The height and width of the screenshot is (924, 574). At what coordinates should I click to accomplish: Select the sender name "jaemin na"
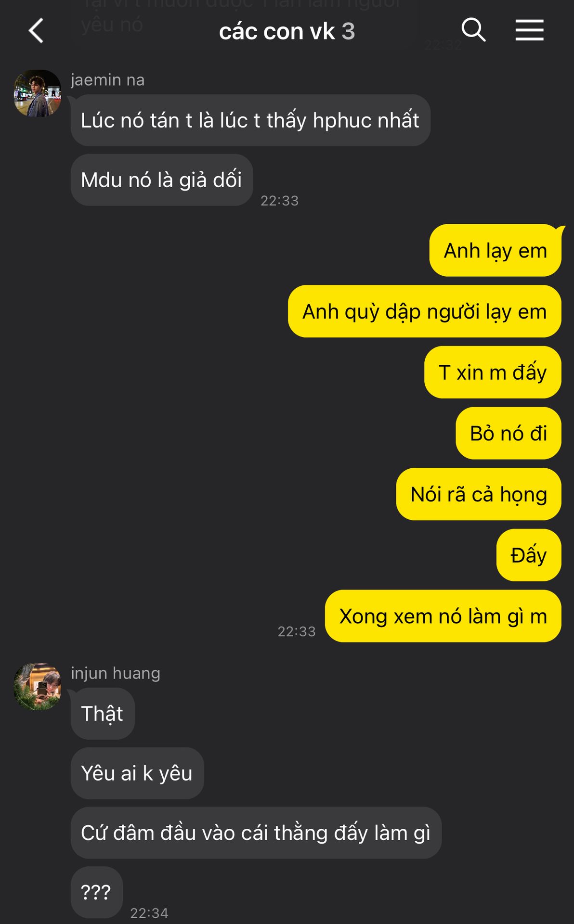[x=108, y=80]
